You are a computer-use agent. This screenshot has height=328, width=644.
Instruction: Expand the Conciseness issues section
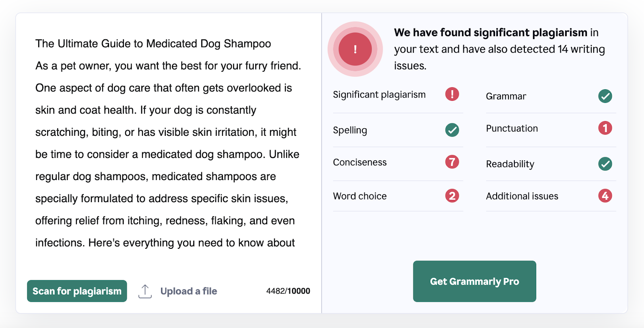click(x=359, y=162)
